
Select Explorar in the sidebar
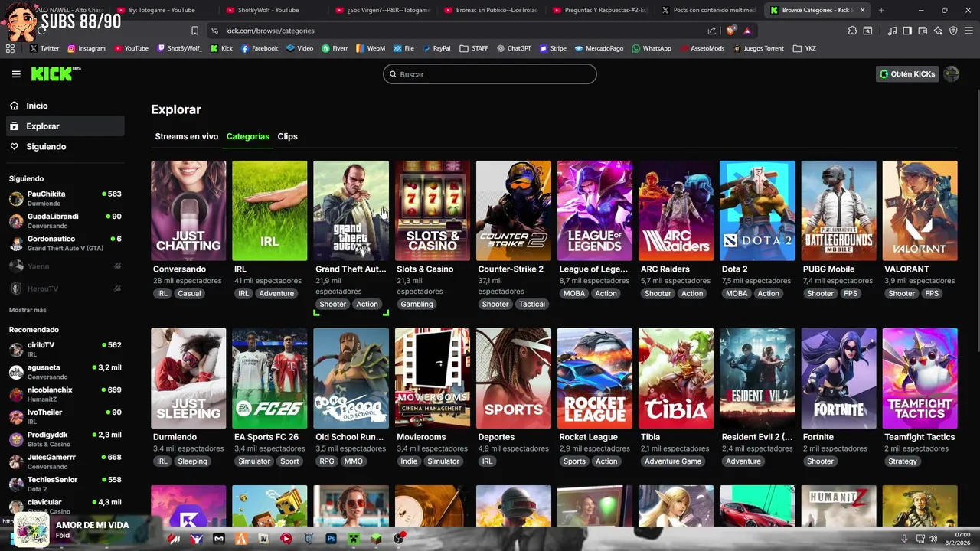coord(65,126)
